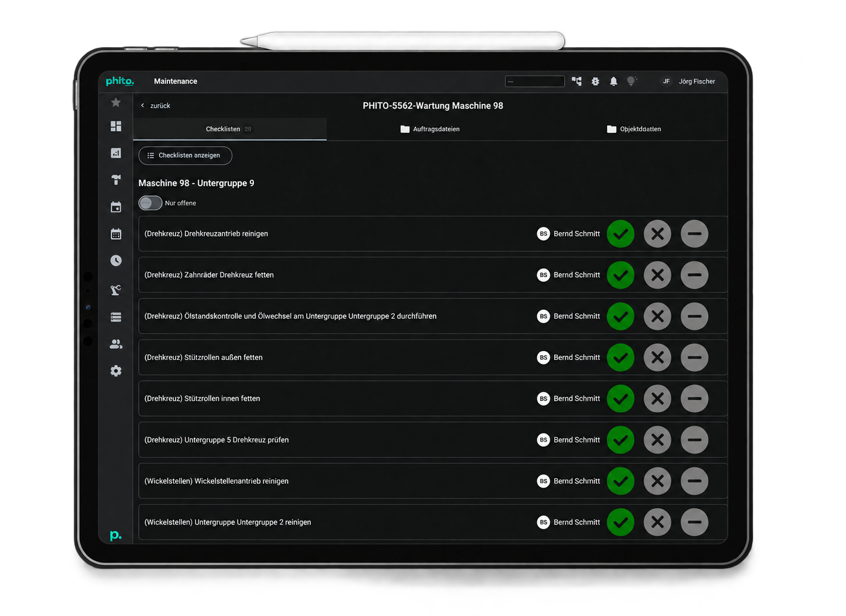Mark Stützrollen innen fetten with the X
Viewport: 846px width, 616px height.
coord(657,398)
